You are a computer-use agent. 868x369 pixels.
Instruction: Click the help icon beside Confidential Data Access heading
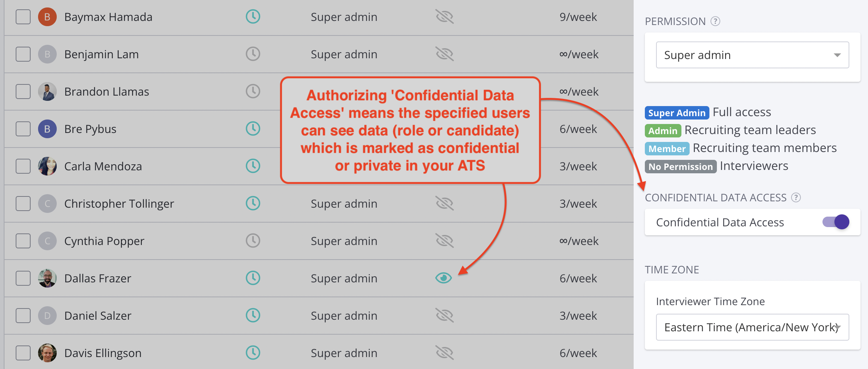[x=796, y=198]
